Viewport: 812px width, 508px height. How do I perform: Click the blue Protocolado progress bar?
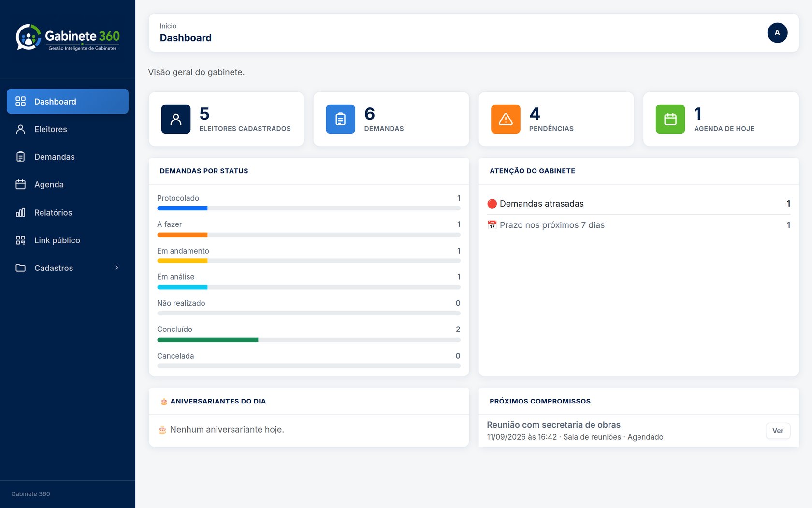(x=182, y=209)
